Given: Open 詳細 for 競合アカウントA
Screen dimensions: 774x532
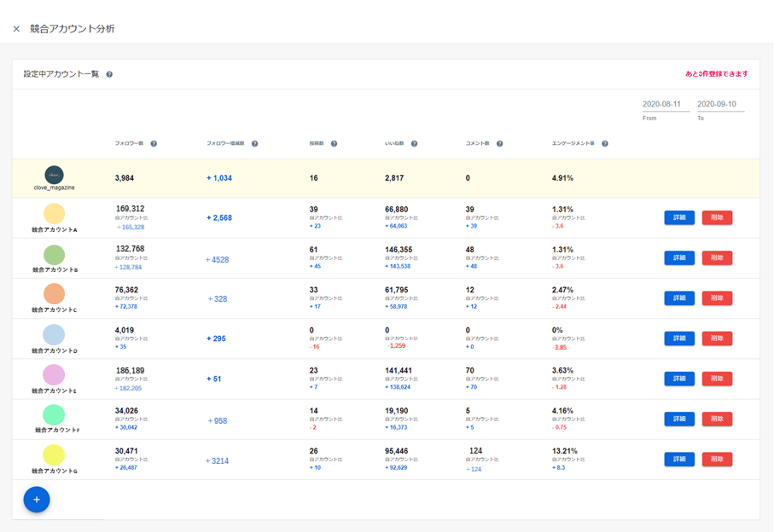Looking at the screenshot, I should pos(679,218).
